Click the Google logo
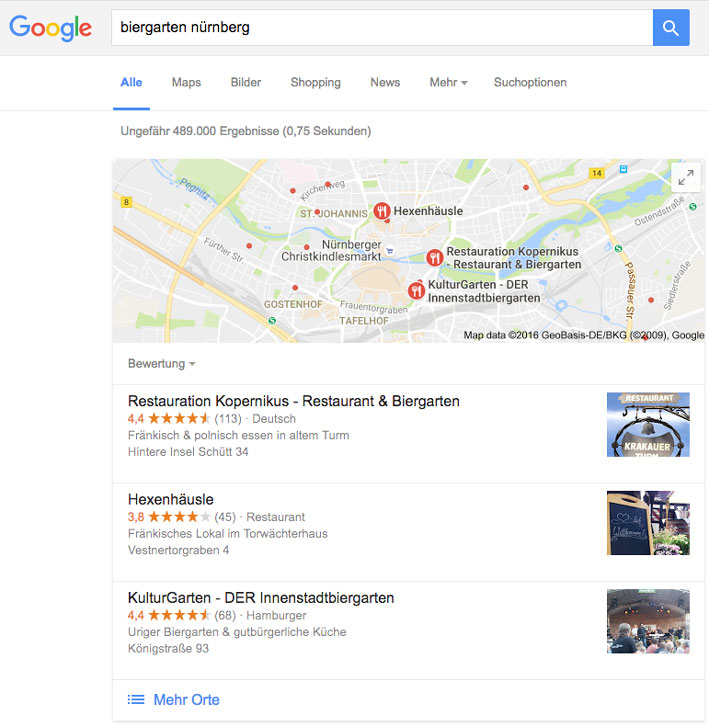This screenshot has height=727, width=709. click(x=50, y=28)
